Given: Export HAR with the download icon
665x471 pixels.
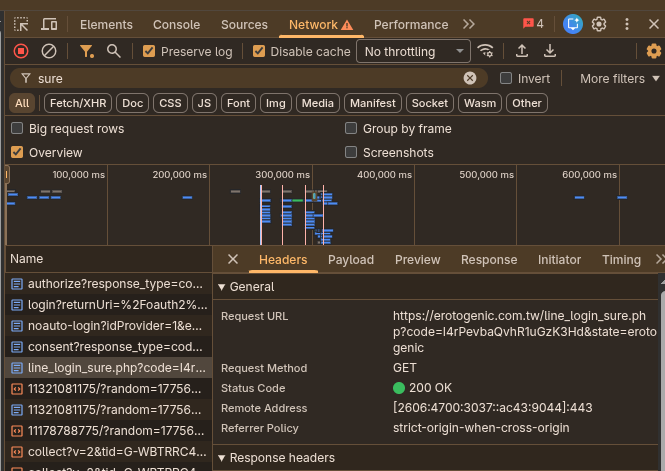Looking at the screenshot, I should 550,51.
